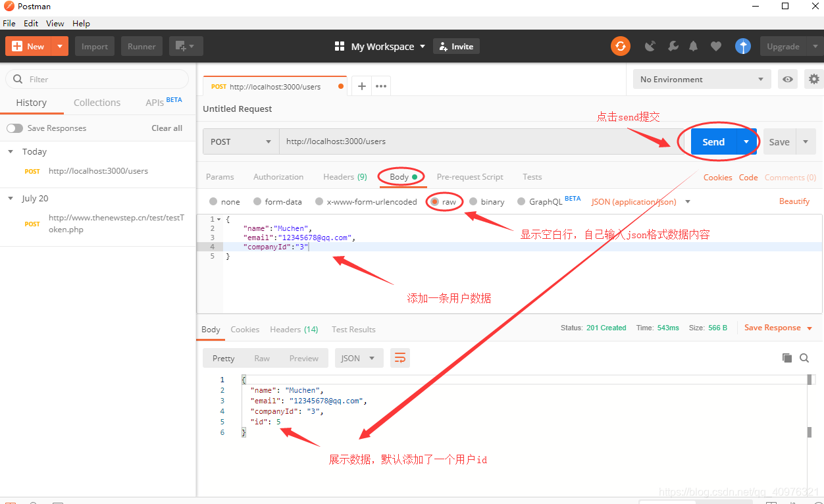Select GraphQL body type
This screenshot has height=504, width=824.
coord(522,202)
